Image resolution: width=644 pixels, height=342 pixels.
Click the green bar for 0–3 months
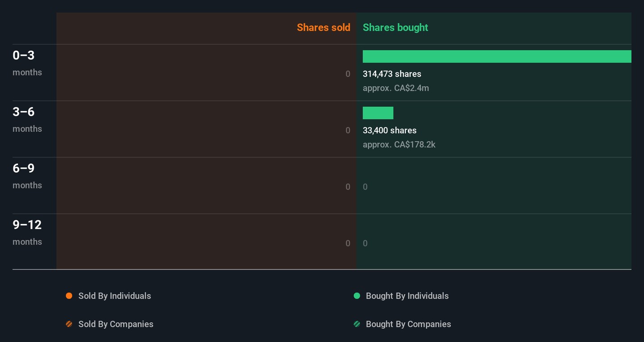coord(497,56)
